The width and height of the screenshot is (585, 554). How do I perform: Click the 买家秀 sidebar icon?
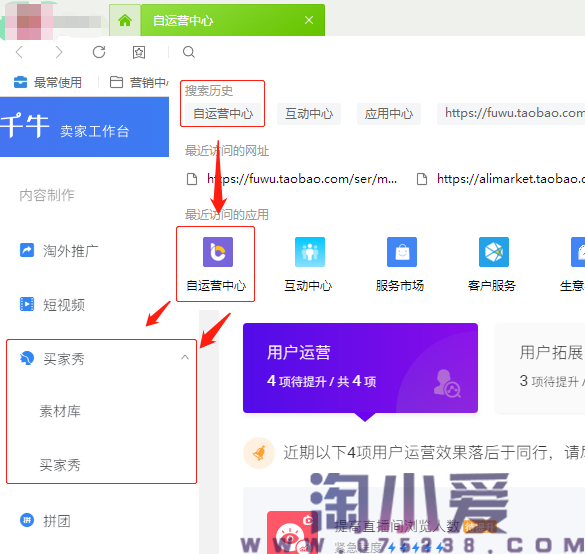pyautogui.click(x=27, y=358)
